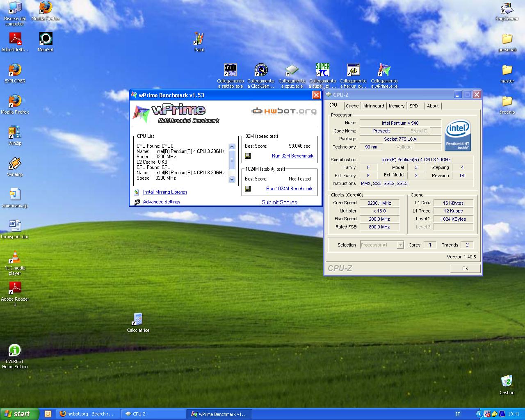Click Install Missing Libraries link
This screenshot has width=525, height=420.
click(x=165, y=192)
